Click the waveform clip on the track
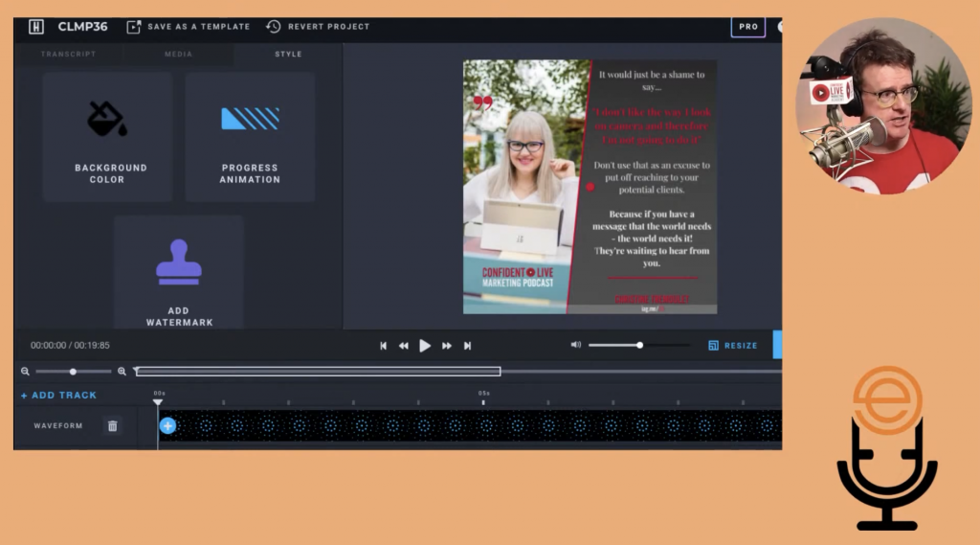This screenshot has height=545, width=980. [x=470, y=426]
